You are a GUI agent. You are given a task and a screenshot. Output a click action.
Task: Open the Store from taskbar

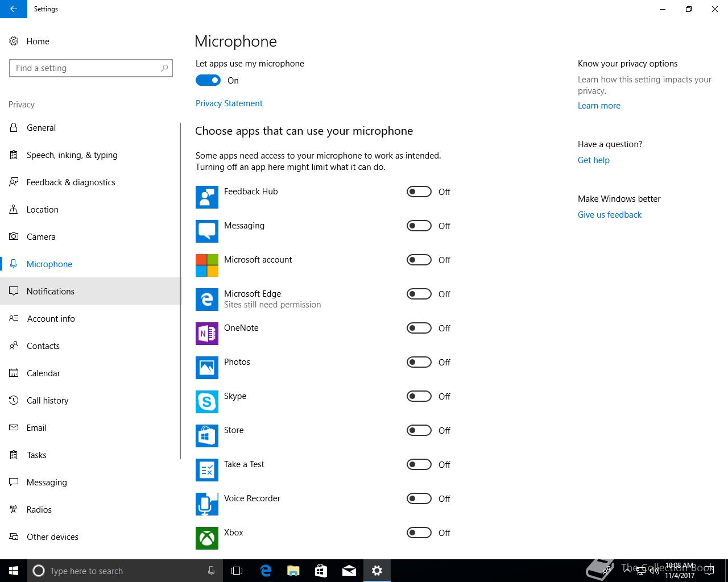click(x=321, y=571)
